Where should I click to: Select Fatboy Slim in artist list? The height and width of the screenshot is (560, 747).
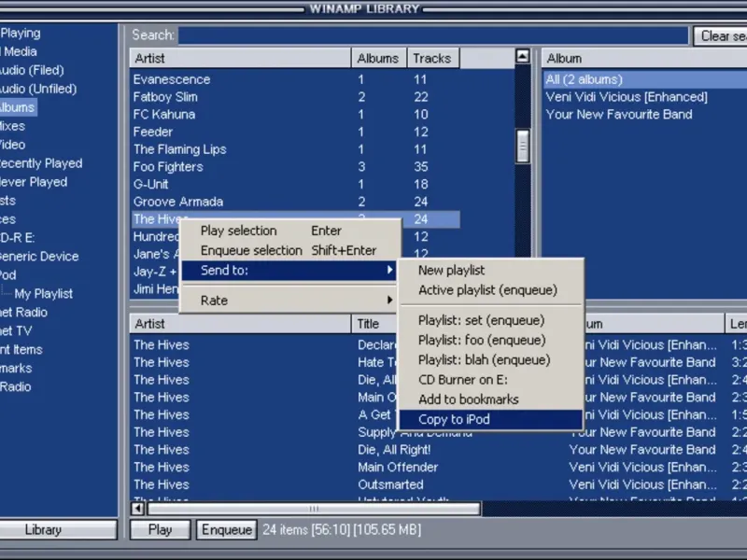(x=294, y=97)
